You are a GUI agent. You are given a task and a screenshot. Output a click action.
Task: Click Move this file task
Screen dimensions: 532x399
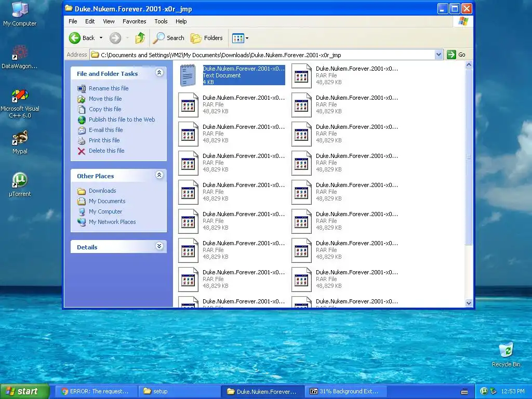(x=105, y=99)
